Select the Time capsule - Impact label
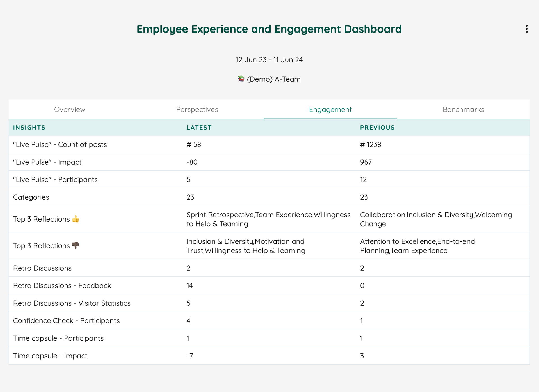539x392 pixels. click(x=50, y=356)
